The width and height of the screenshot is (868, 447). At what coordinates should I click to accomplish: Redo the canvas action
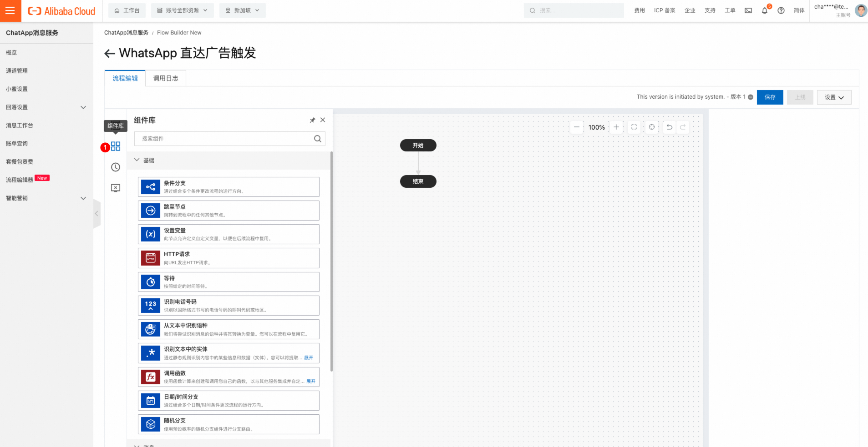tap(683, 127)
